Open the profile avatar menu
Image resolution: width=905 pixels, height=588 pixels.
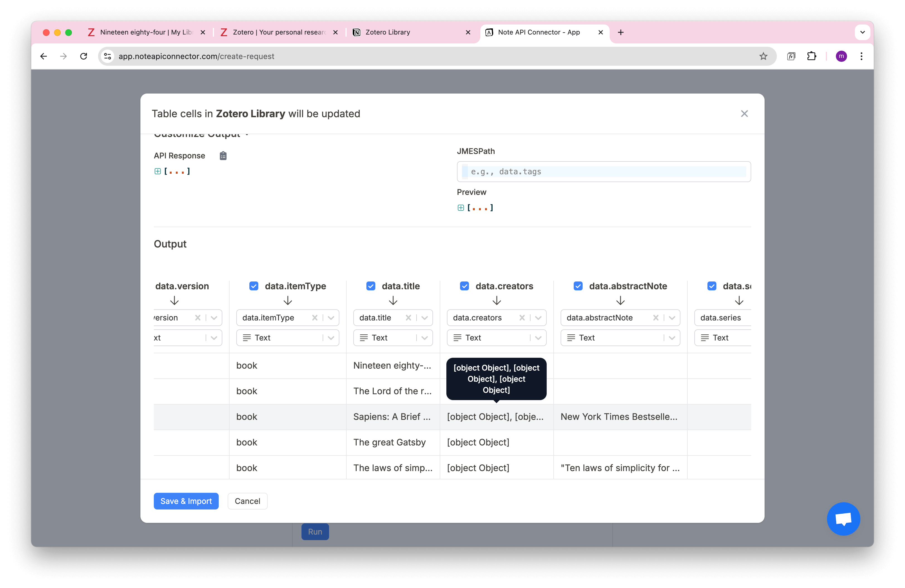(x=841, y=56)
